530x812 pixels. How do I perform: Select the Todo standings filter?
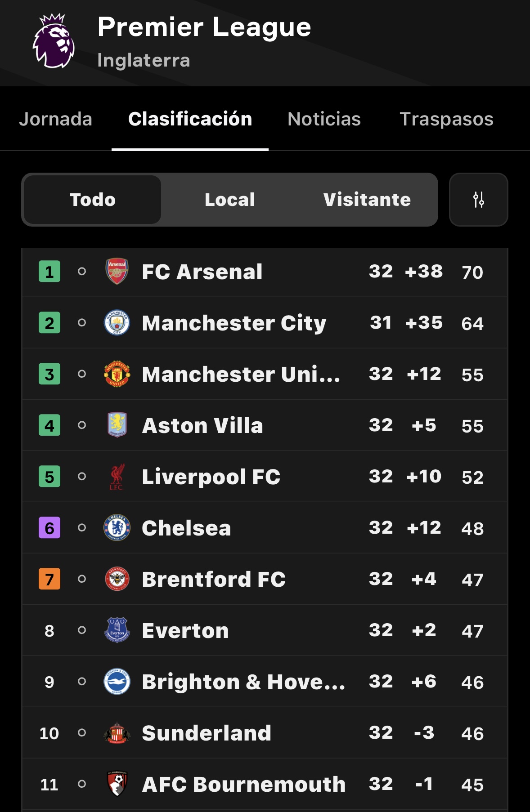pos(93,200)
